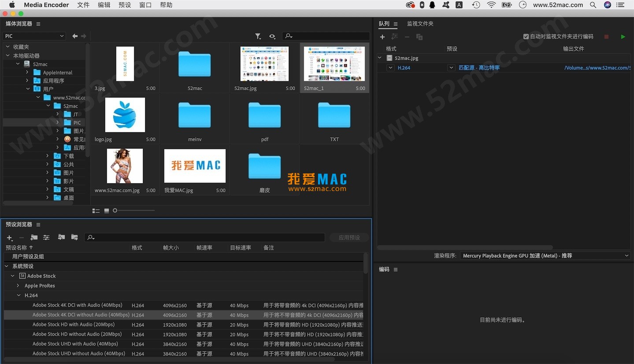Add a source to the queue
634x364 pixels.
pyautogui.click(x=382, y=37)
